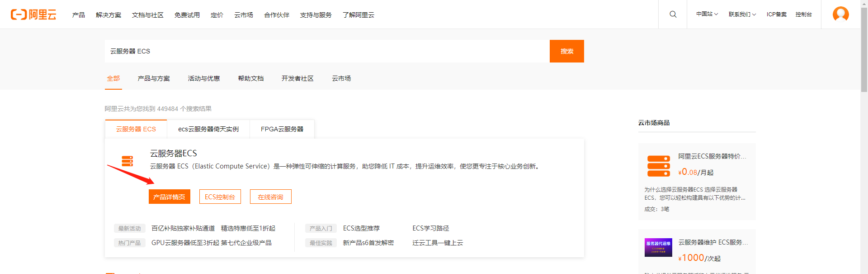Viewport: 868px width, 274px height.
Task: Switch to the 产品与方案 tab
Action: (x=154, y=78)
